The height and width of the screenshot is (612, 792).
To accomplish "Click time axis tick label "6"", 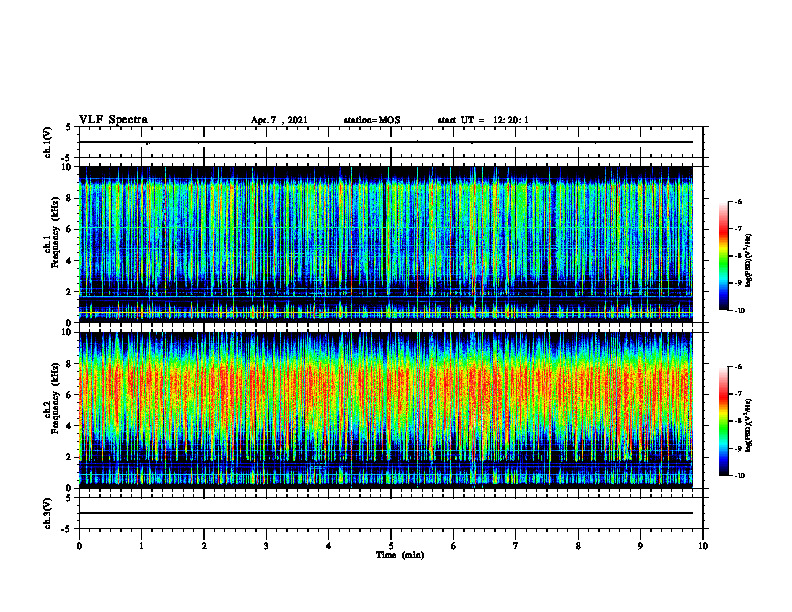I will pos(454,546).
